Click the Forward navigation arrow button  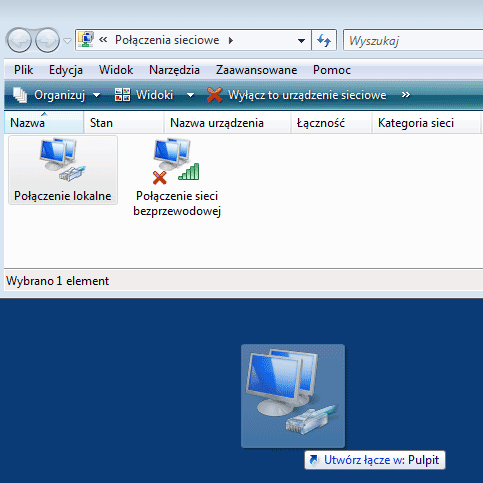[x=47, y=40]
